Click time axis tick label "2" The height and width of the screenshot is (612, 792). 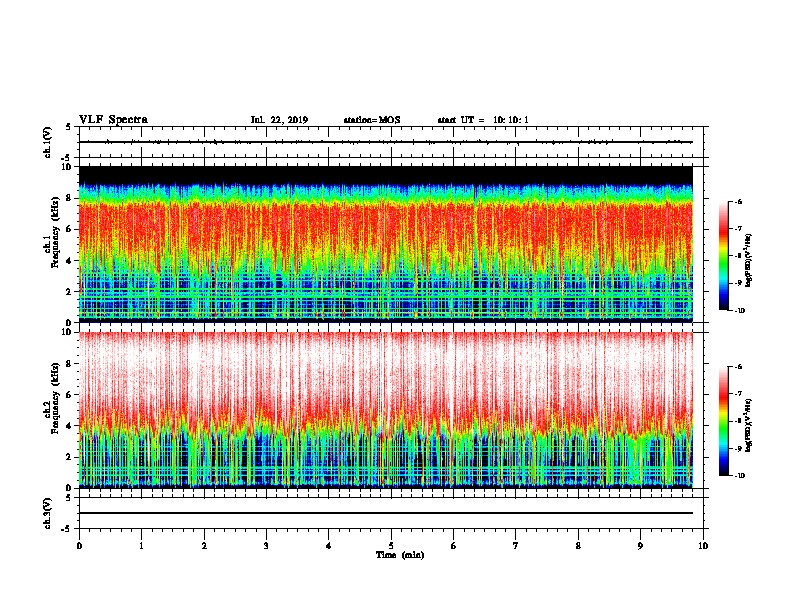click(204, 546)
